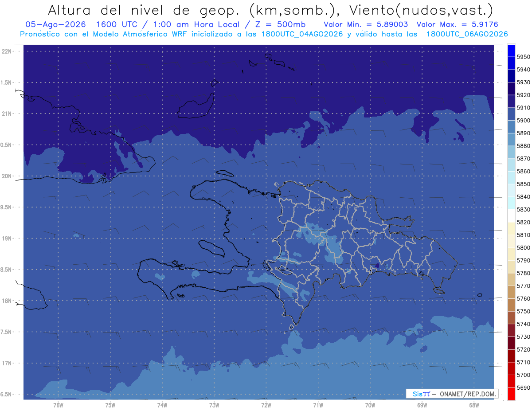Image resolution: width=532 pixels, height=411 pixels.
Task: Click the '5710' colorbar value
Action: (523, 362)
